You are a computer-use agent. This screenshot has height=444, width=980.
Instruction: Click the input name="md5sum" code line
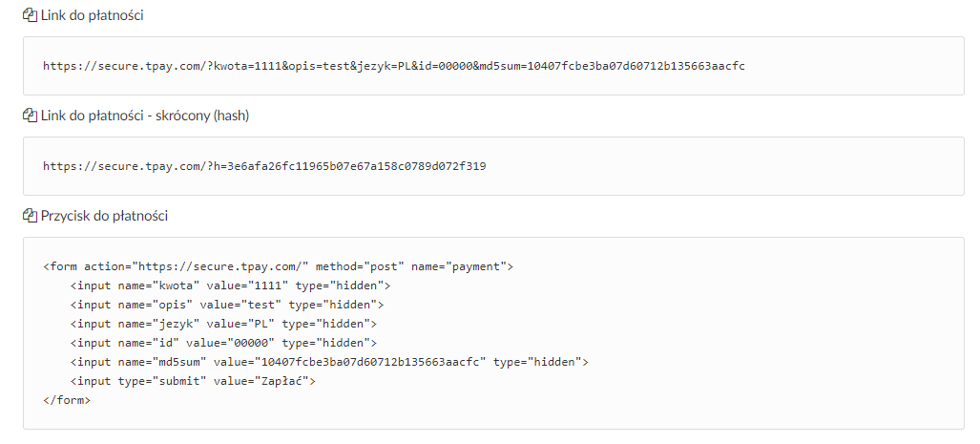329,362
